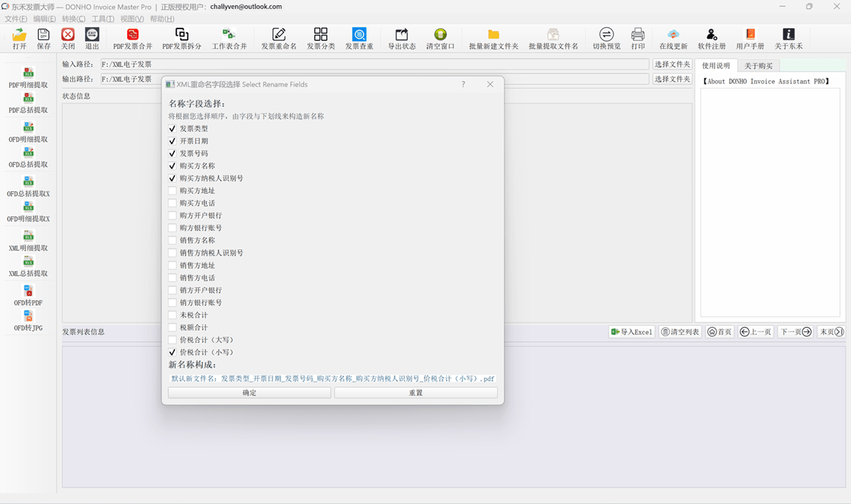
Task: Click the 关闭 red X toolbar icon
Action: pyautogui.click(x=68, y=39)
